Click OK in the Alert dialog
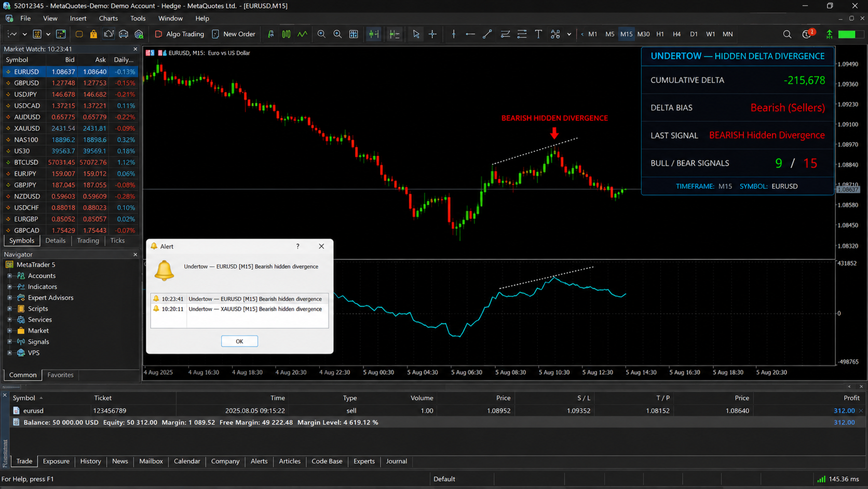 (x=239, y=341)
